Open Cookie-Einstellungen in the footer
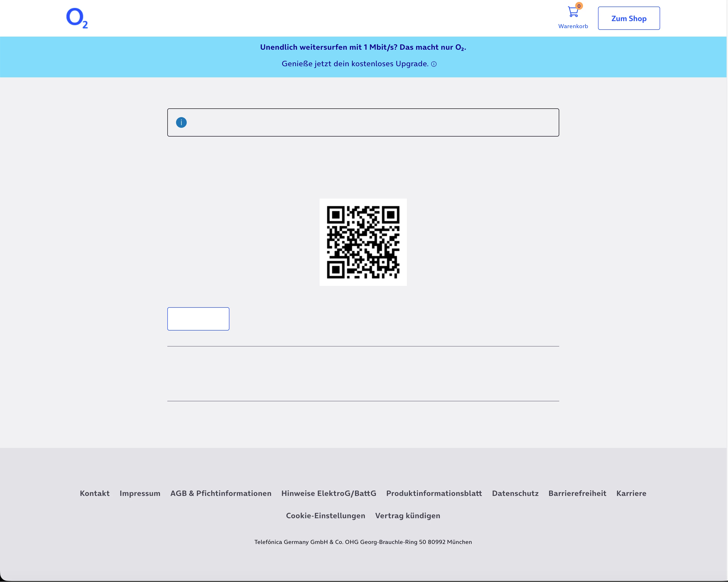Image resolution: width=728 pixels, height=582 pixels. click(x=325, y=516)
